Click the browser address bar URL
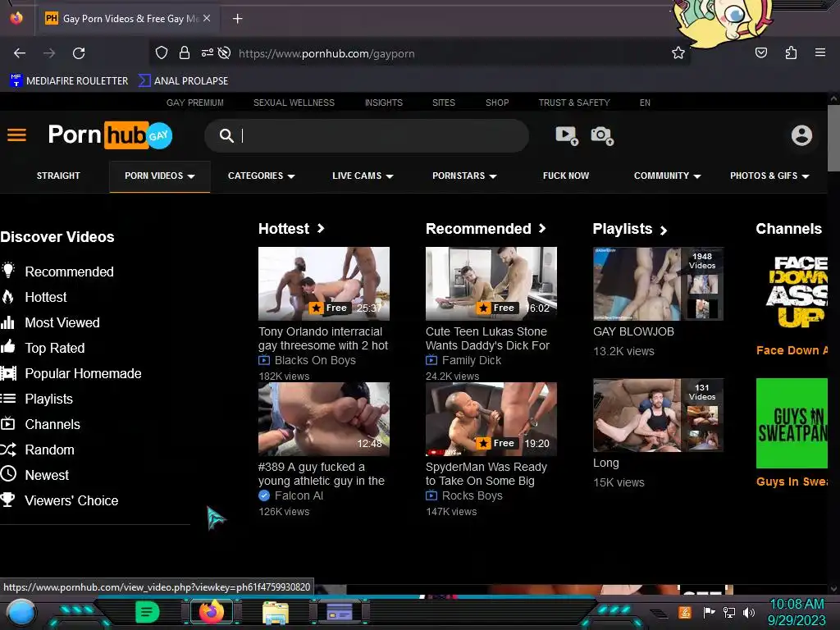The height and width of the screenshot is (630, 840). [326, 53]
